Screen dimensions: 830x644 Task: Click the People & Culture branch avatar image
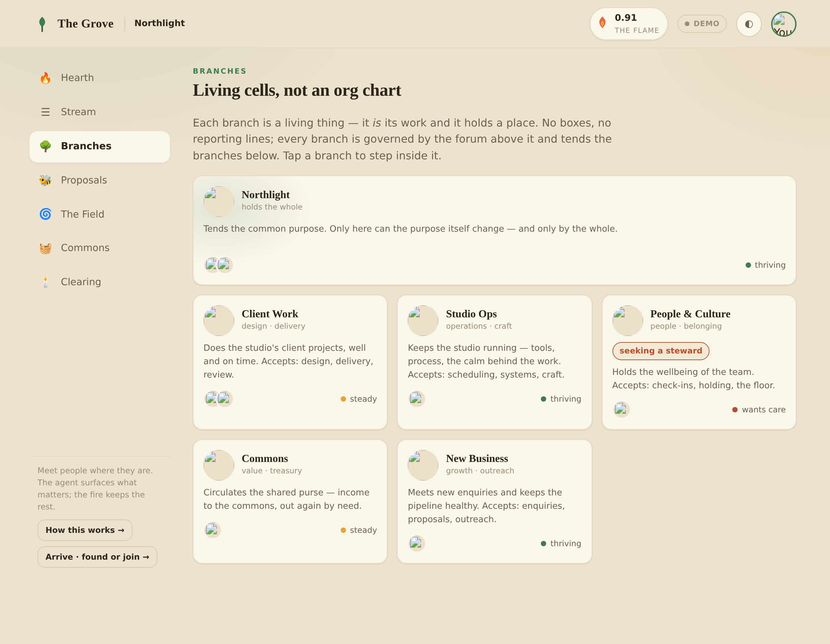coord(628,320)
